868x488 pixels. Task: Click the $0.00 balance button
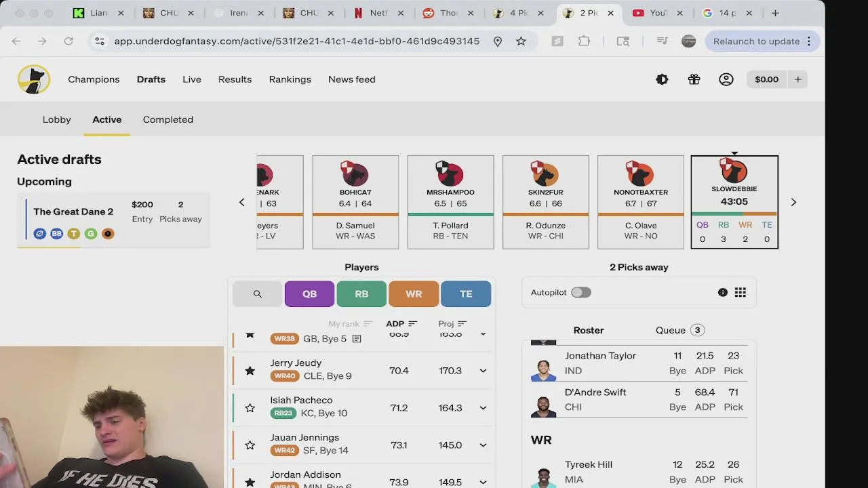[766, 79]
